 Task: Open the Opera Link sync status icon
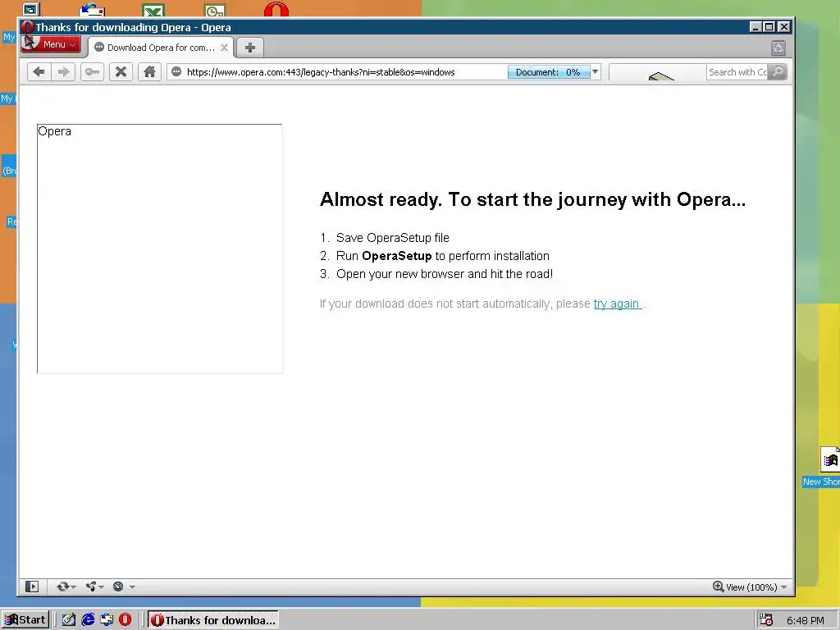(62, 587)
